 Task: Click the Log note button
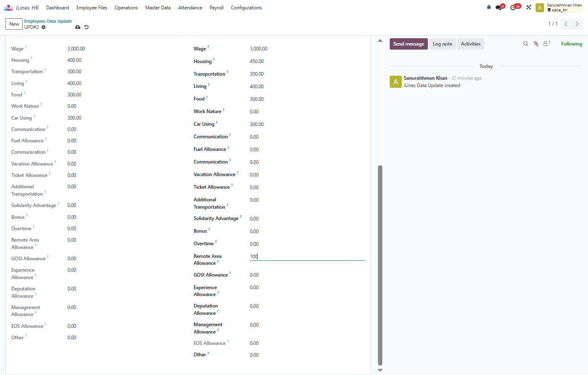click(x=443, y=44)
